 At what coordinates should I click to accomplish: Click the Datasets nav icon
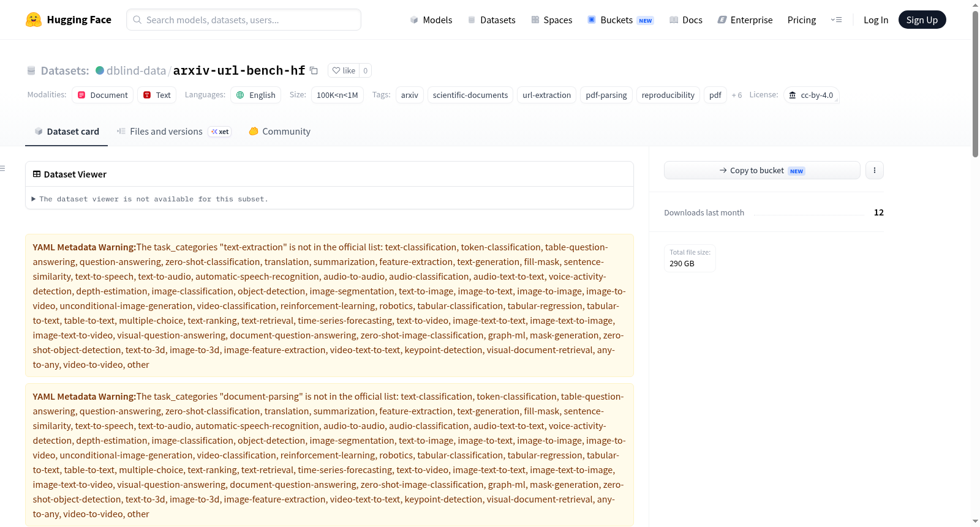click(472, 20)
